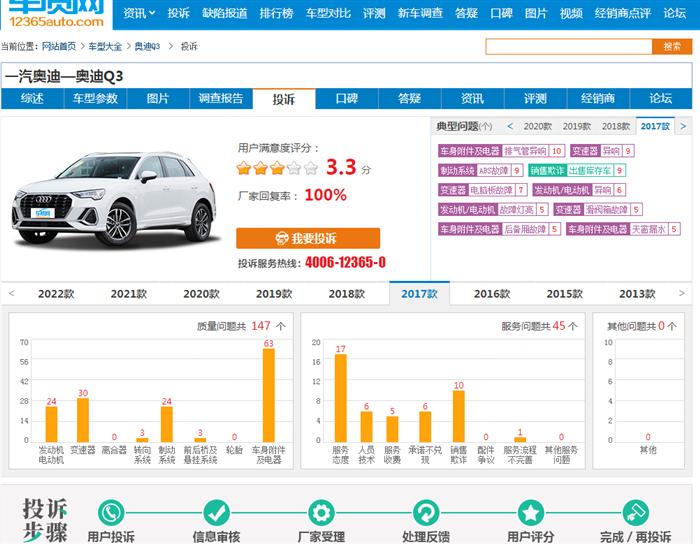Switch to the 口碑 tab

point(346,98)
